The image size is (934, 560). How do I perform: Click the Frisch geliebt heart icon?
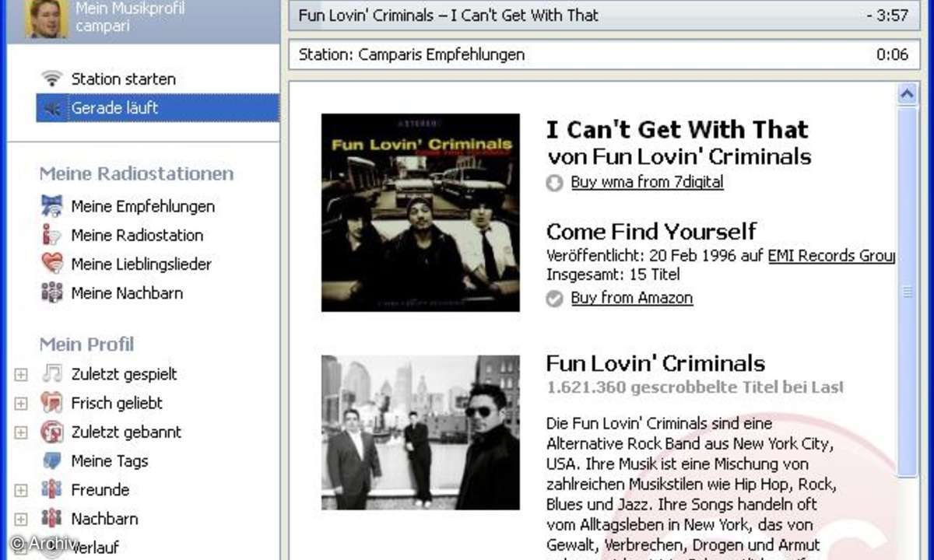(52, 403)
